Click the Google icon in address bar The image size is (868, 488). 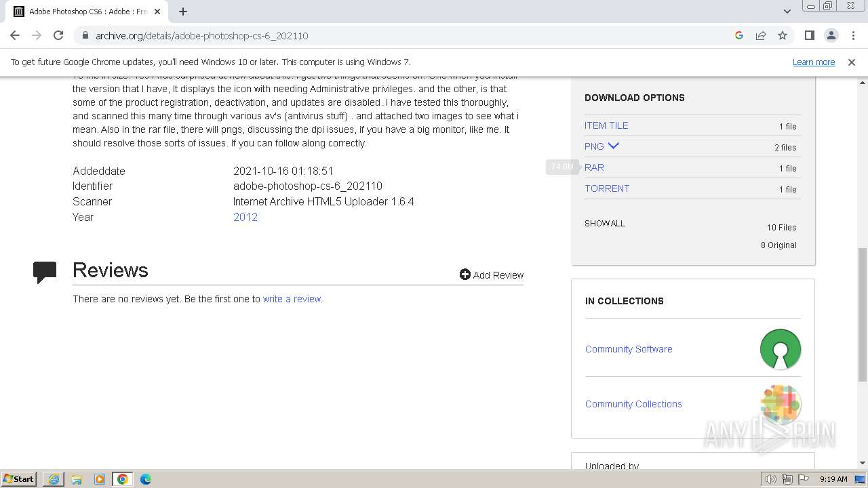pos(739,35)
